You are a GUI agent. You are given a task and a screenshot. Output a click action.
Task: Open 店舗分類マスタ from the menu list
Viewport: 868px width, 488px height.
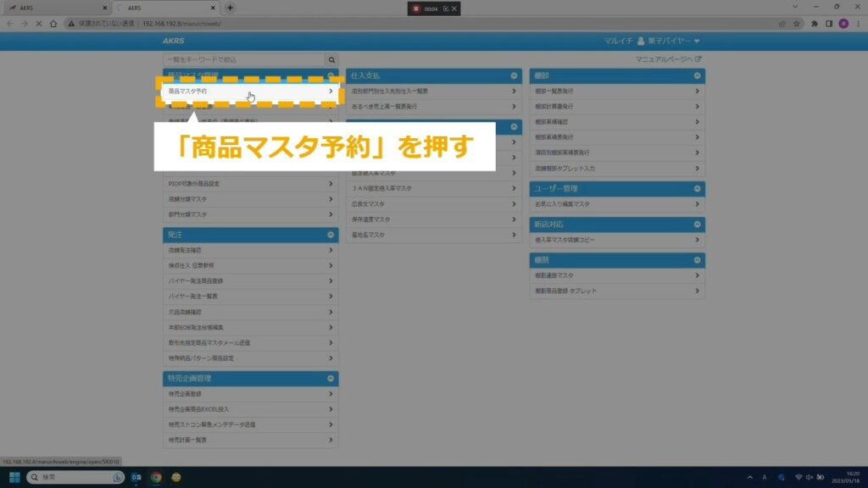pos(249,199)
